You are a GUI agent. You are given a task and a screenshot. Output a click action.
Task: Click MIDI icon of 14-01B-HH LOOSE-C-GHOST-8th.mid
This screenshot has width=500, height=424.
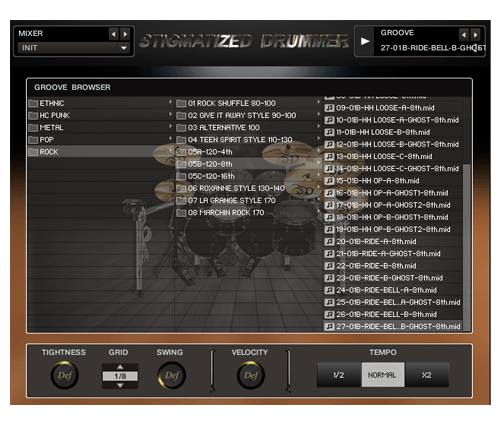coord(329,169)
